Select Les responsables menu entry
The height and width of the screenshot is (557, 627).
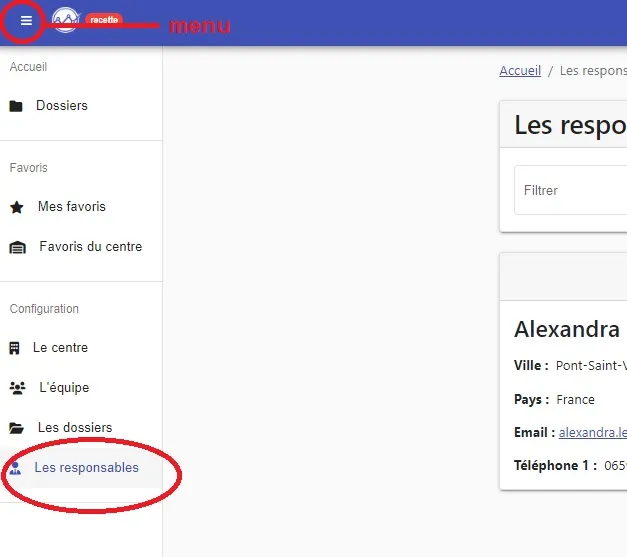(81, 467)
